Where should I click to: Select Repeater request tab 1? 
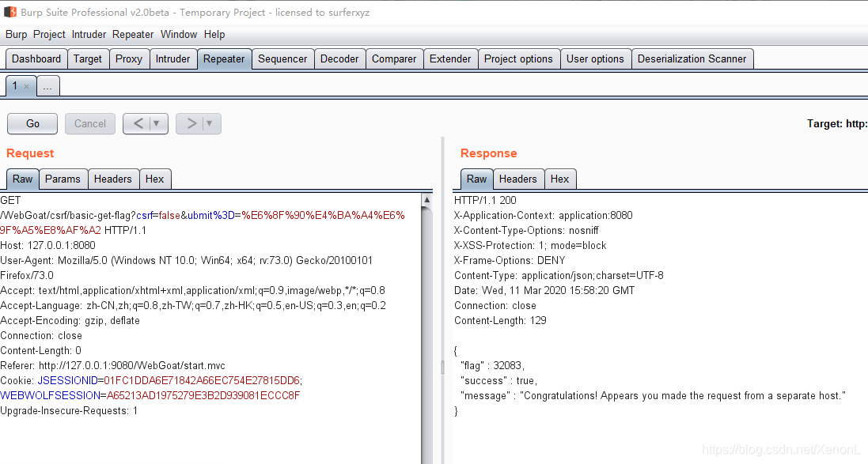coord(16,85)
